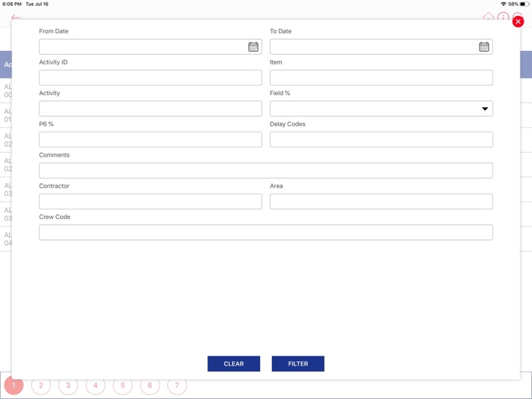Screen dimensions: 532x399
Task: Click the To Date input field
Action: 381,47
